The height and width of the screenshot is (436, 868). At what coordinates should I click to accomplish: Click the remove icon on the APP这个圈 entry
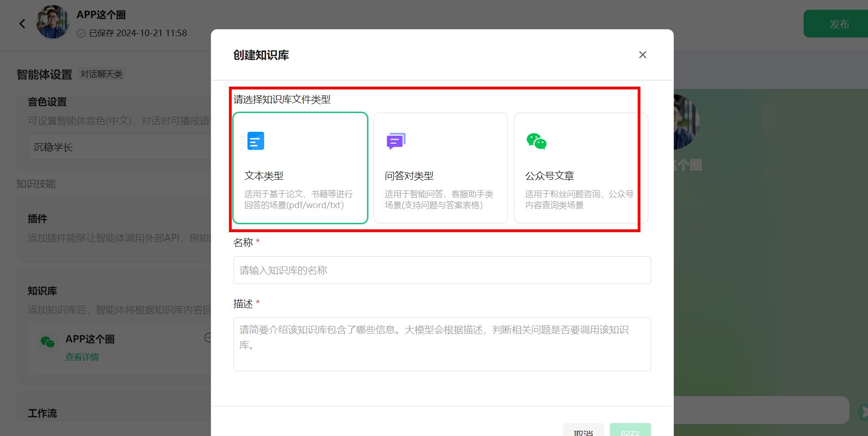coord(208,338)
